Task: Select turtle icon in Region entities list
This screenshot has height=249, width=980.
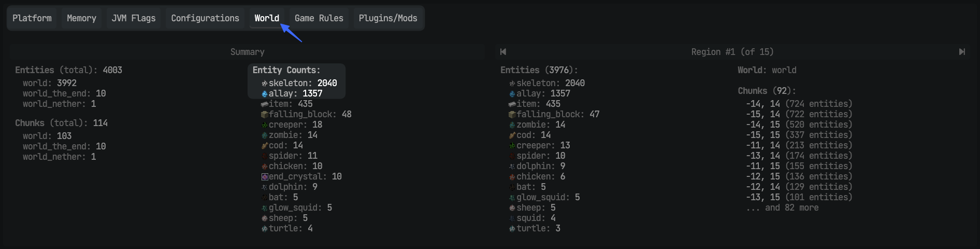Action: (512, 229)
